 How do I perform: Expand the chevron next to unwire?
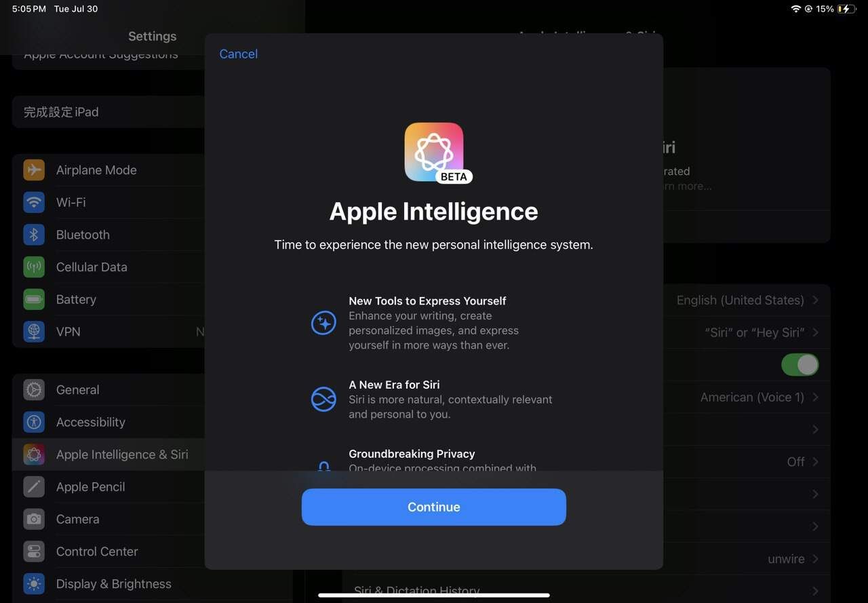point(815,559)
